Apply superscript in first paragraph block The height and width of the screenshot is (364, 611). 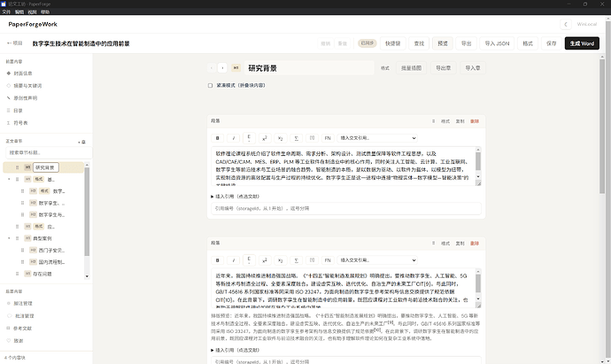(x=265, y=138)
